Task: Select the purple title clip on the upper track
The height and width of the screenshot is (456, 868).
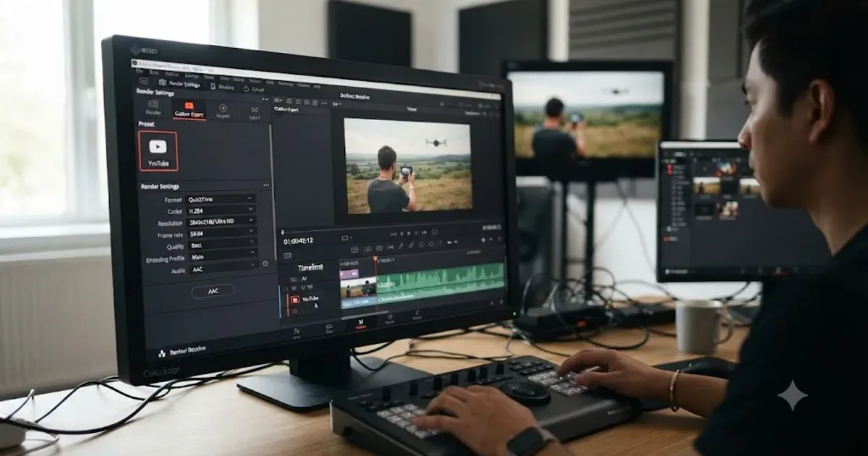Action: tap(349, 274)
